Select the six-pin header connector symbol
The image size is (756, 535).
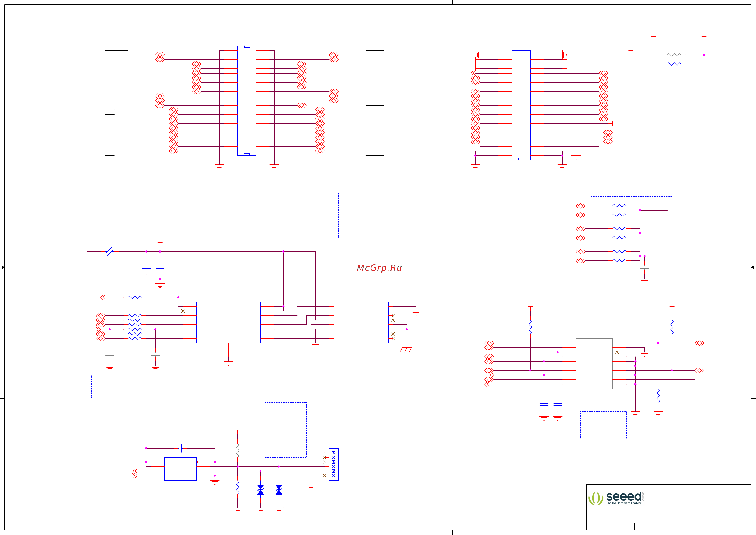(x=334, y=464)
